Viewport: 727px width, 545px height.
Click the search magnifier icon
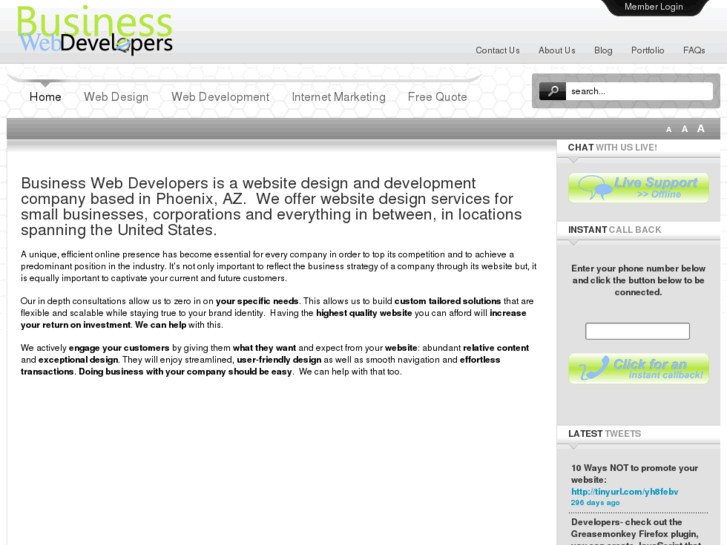tap(552, 91)
